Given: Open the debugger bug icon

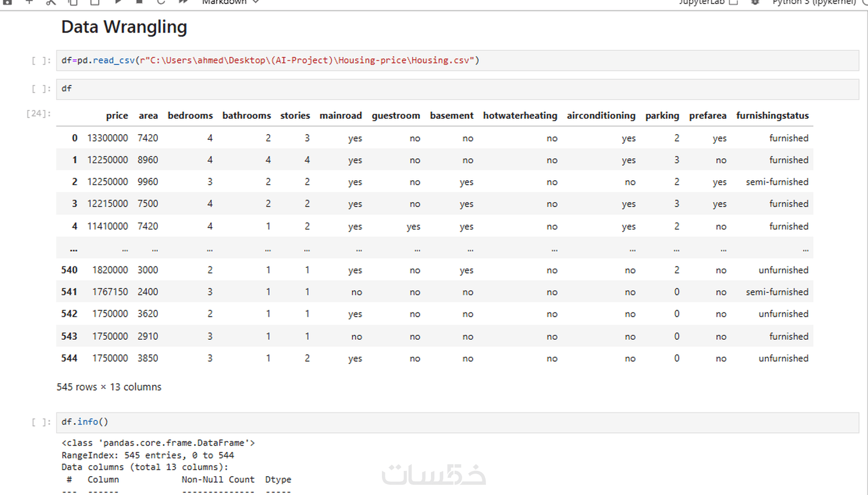Looking at the screenshot, I should 755,2.
